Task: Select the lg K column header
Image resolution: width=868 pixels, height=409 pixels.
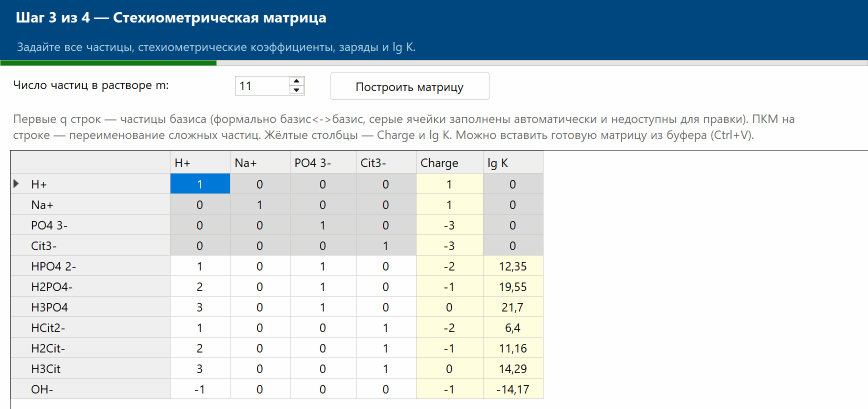Action: [513, 163]
